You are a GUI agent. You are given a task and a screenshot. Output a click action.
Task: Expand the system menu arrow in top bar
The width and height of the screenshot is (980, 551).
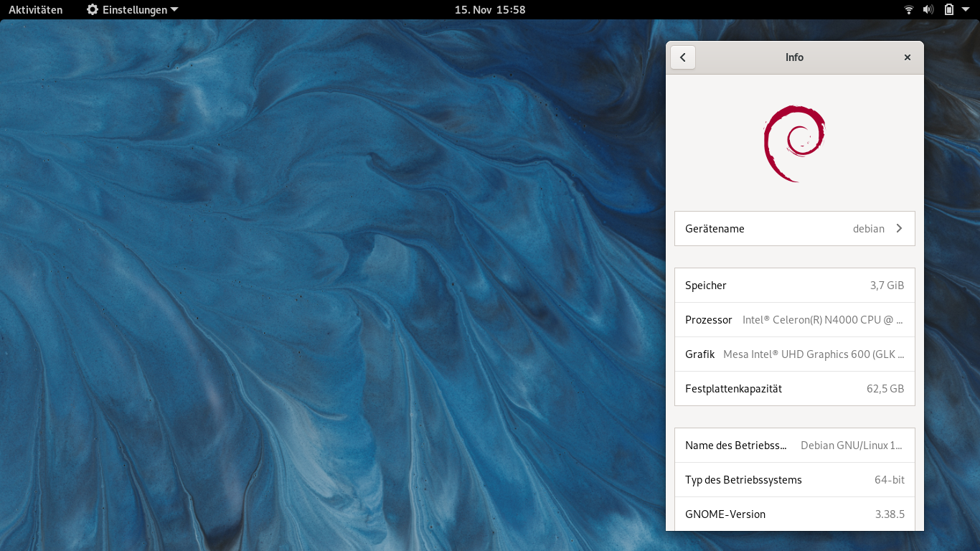tap(966, 10)
